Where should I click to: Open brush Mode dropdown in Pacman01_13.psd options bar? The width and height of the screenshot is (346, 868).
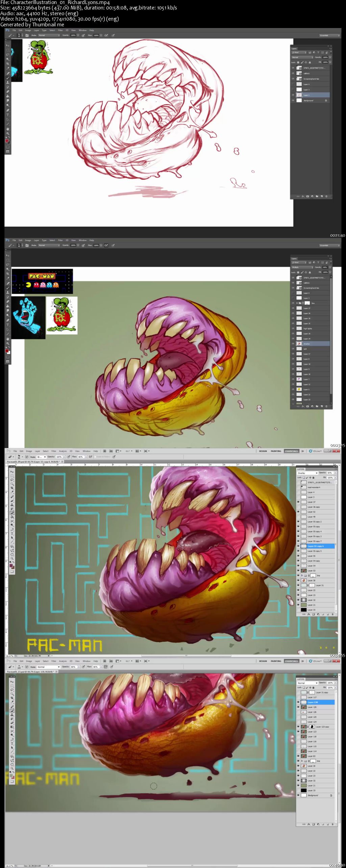48,667
